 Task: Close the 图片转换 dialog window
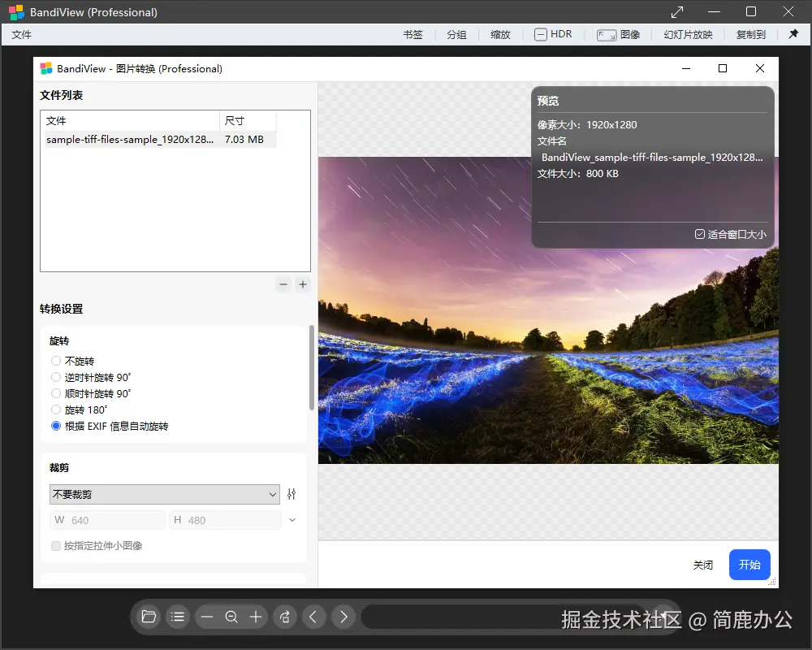point(760,68)
